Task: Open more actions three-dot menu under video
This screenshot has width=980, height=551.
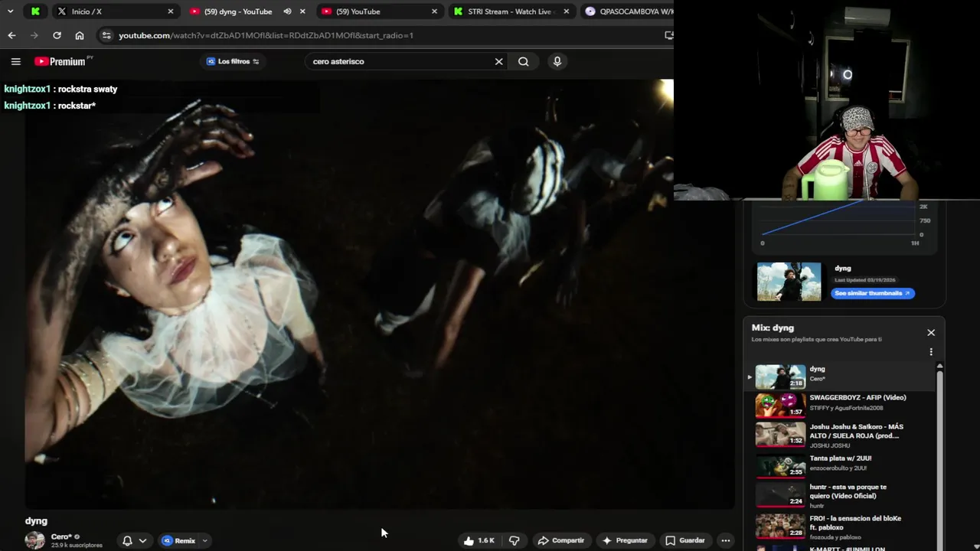Action: [726, 540]
